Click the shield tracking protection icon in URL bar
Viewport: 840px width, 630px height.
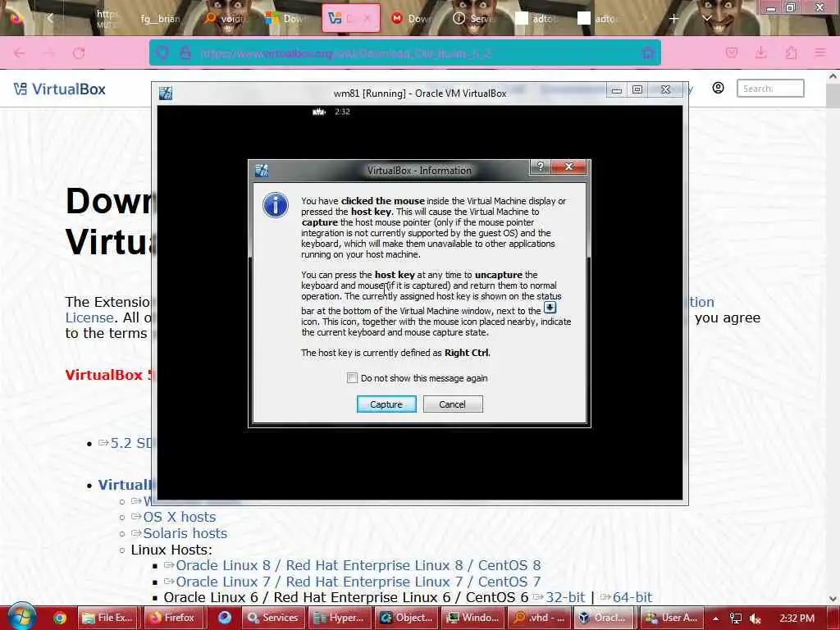(162, 53)
